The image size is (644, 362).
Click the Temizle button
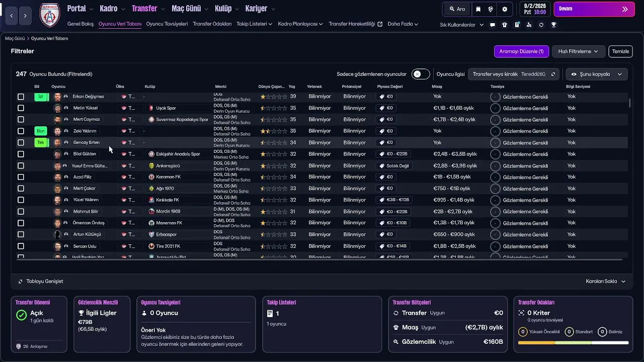tap(620, 51)
